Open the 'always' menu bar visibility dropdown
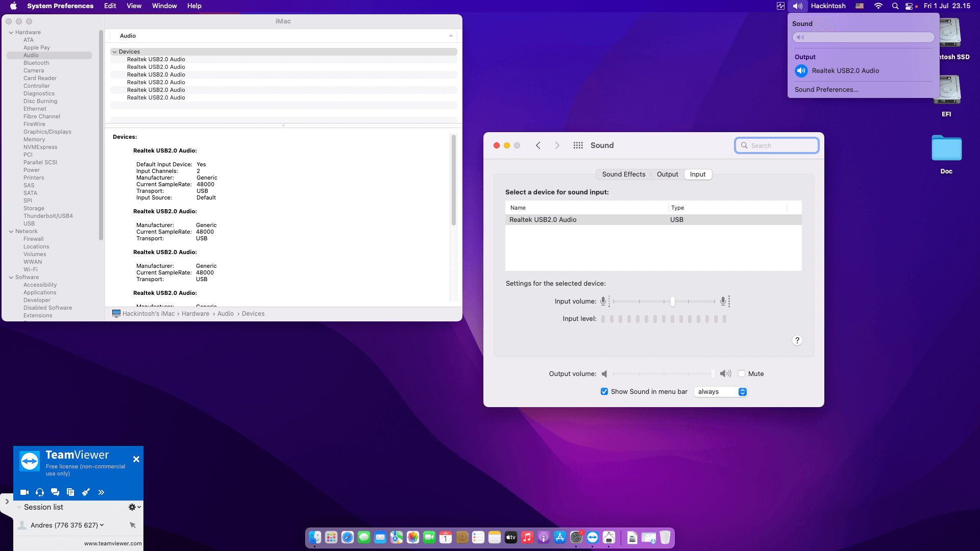Viewport: 980px width, 551px height. pyautogui.click(x=721, y=392)
